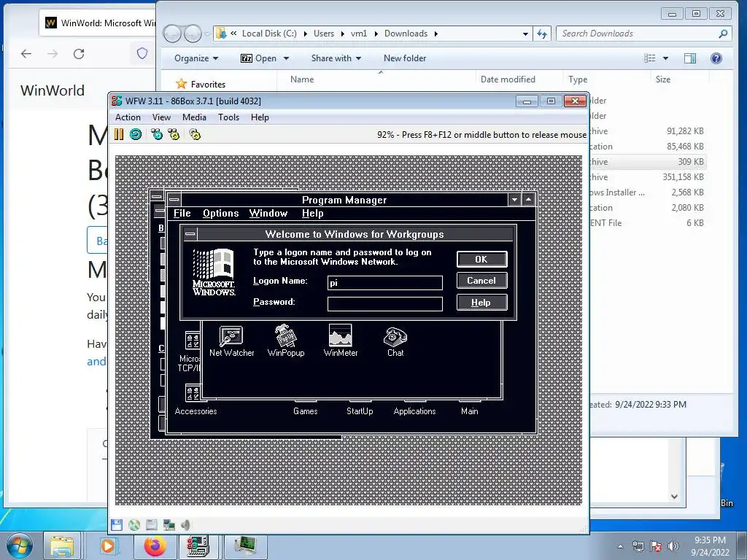The image size is (747, 560).
Task: Click the Password field
Action: [x=385, y=304]
